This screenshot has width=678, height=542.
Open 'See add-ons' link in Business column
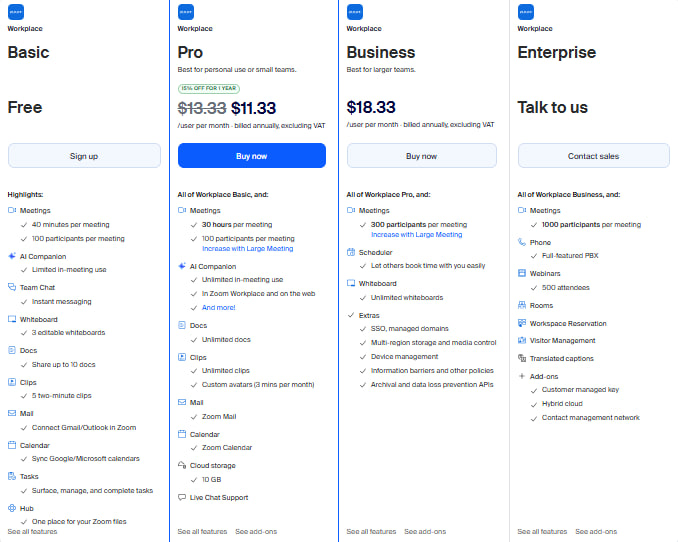(425, 532)
